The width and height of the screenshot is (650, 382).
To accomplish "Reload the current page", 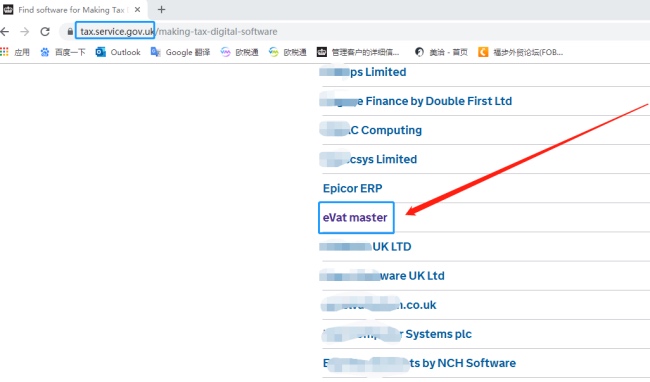I will [45, 31].
